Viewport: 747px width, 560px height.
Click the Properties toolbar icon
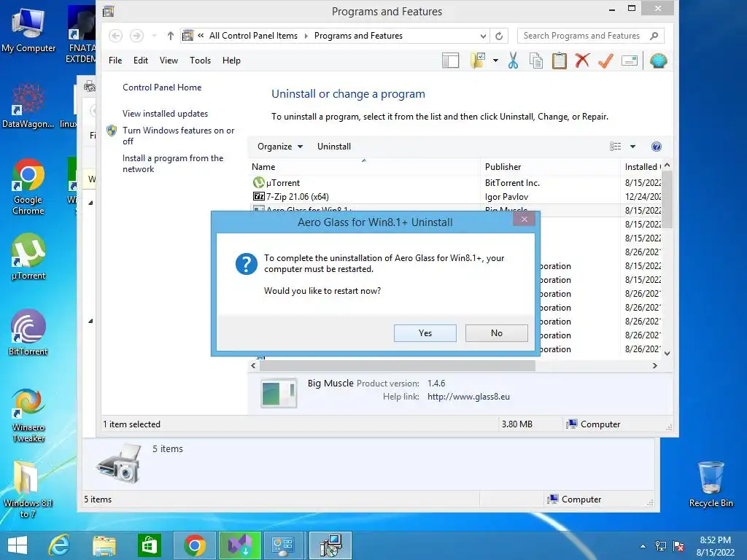[x=630, y=61]
